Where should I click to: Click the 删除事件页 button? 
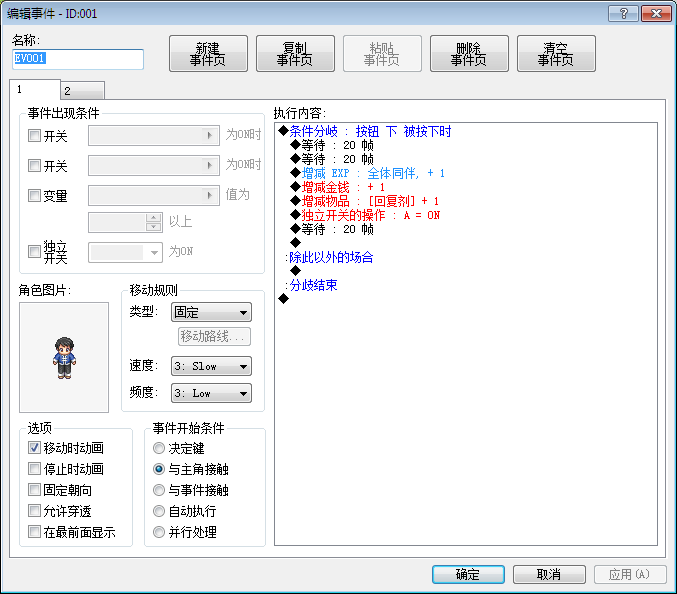point(469,54)
